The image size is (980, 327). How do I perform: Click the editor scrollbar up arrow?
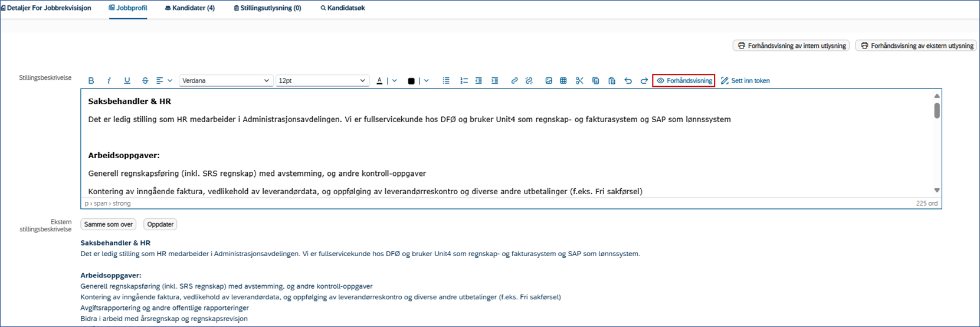(936, 96)
